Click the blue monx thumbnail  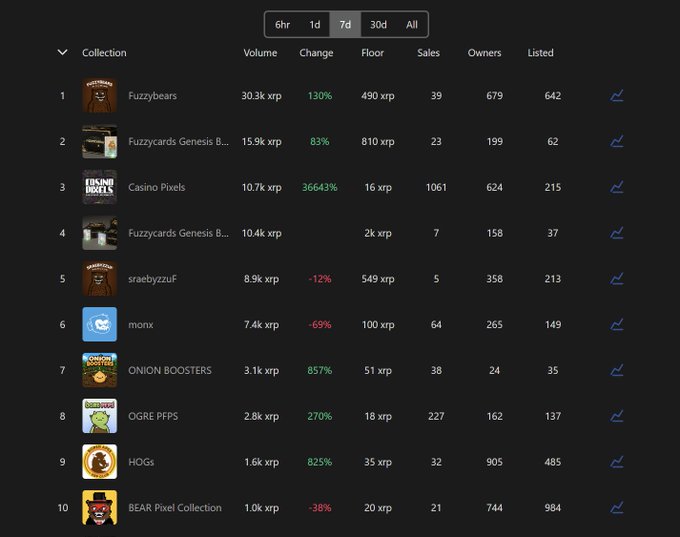(100, 324)
